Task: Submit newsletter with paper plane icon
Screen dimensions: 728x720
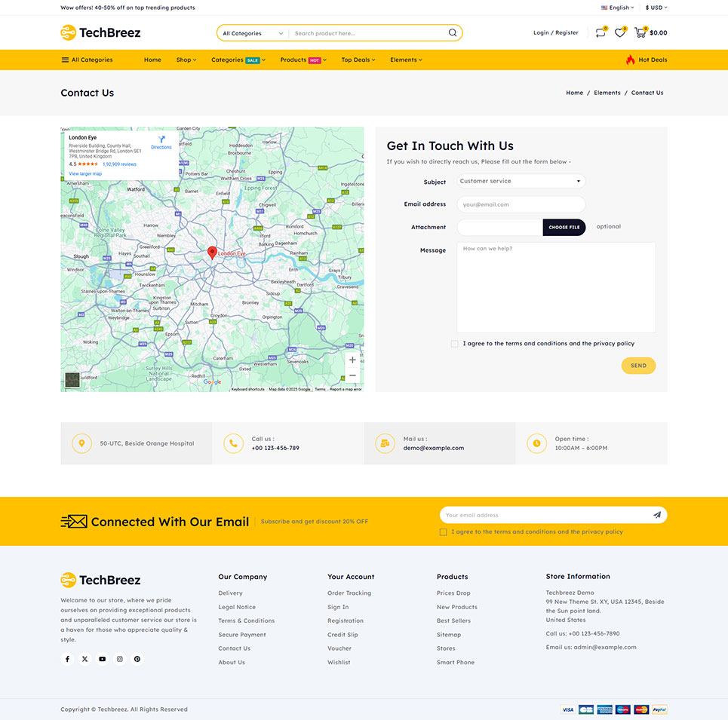Action: click(656, 515)
